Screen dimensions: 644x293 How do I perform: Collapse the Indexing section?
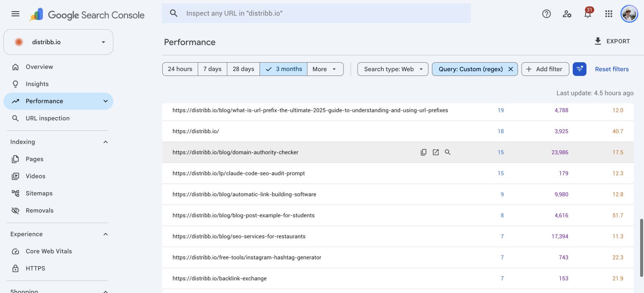(105, 142)
